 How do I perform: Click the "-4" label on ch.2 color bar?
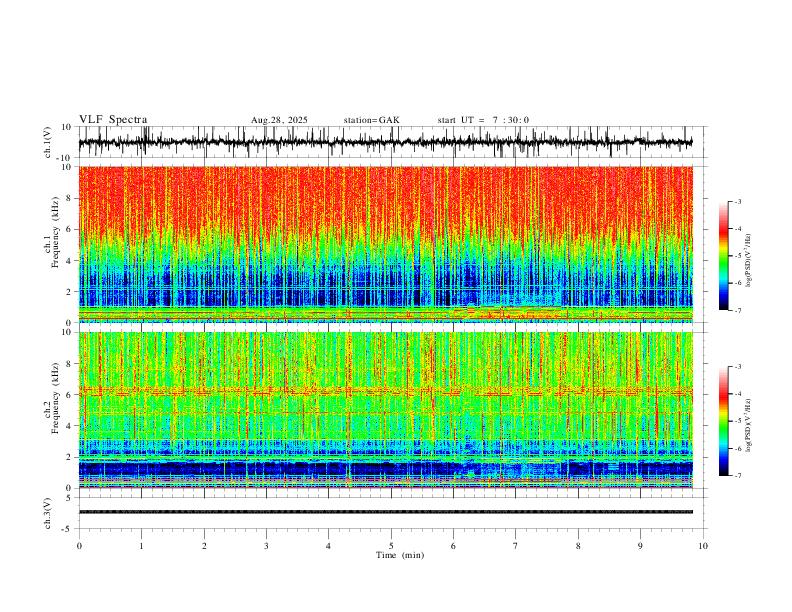point(738,394)
